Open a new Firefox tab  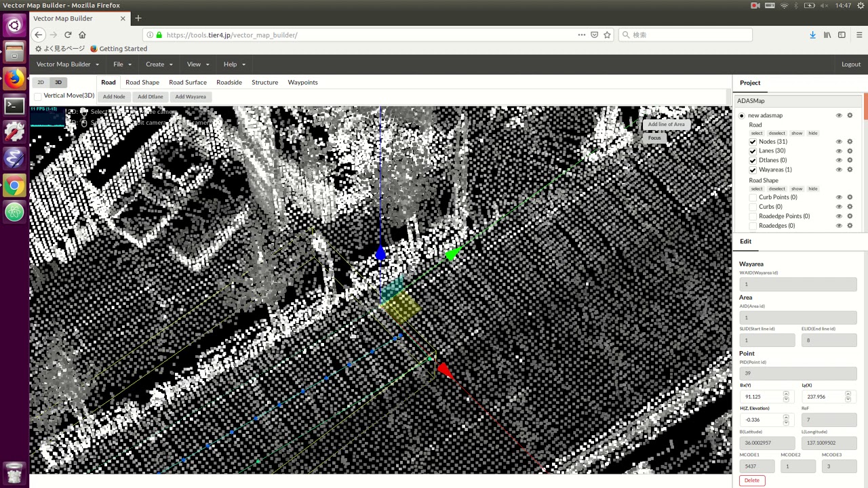(x=138, y=18)
